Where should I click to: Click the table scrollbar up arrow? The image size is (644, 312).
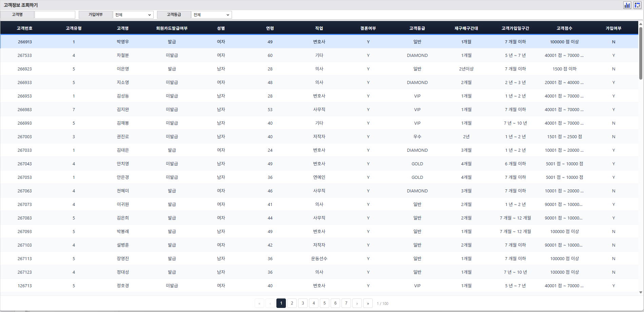coord(641,24)
